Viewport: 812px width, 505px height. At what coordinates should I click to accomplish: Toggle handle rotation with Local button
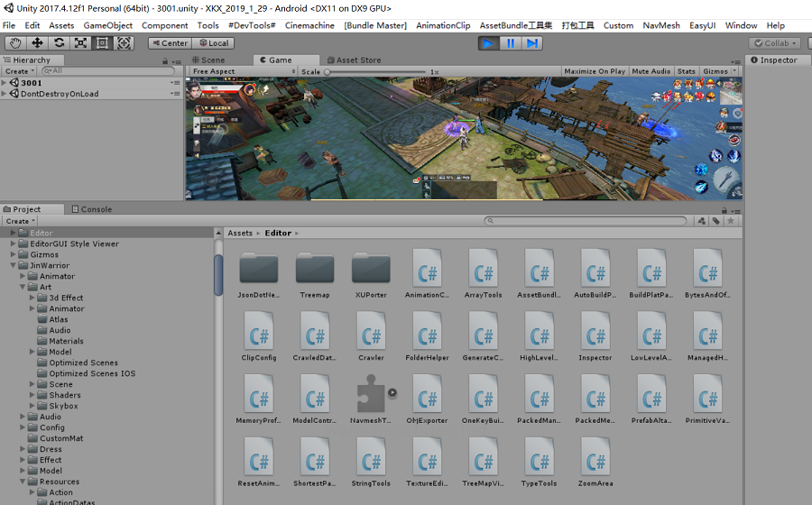click(x=213, y=43)
